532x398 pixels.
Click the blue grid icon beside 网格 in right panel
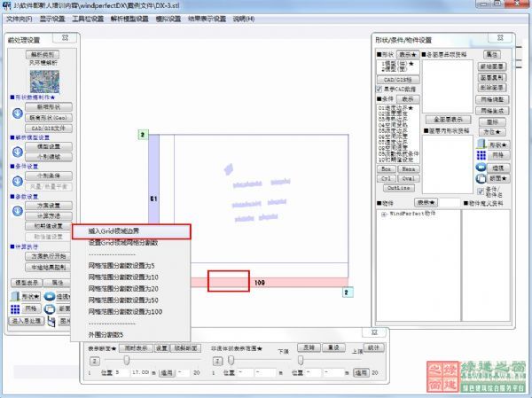[481, 154]
